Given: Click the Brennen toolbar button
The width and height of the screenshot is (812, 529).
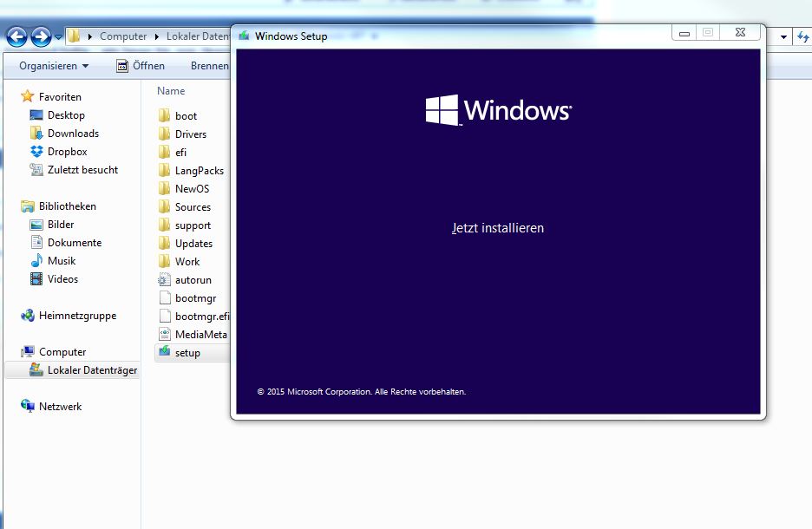Looking at the screenshot, I should pyautogui.click(x=209, y=66).
